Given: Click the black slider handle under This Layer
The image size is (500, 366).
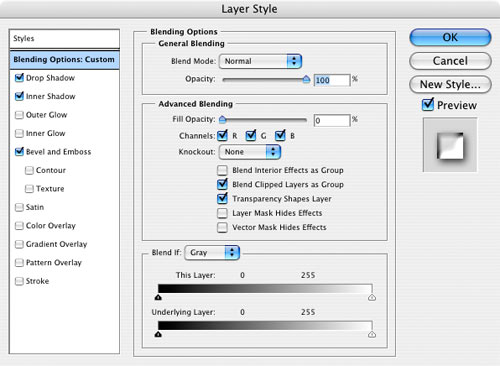Looking at the screenshot, I should coord(158,297).
